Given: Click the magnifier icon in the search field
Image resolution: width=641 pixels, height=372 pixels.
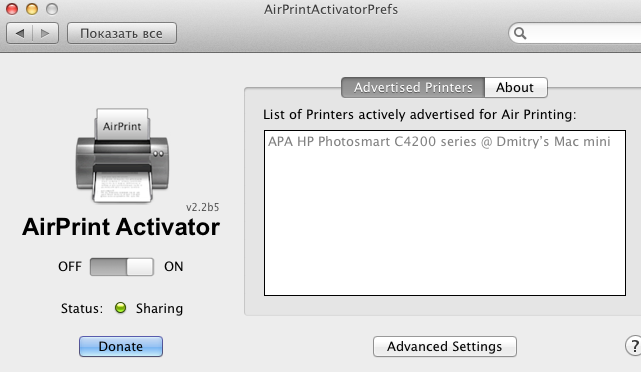Looking at the screenshot, I should (520, 33).
